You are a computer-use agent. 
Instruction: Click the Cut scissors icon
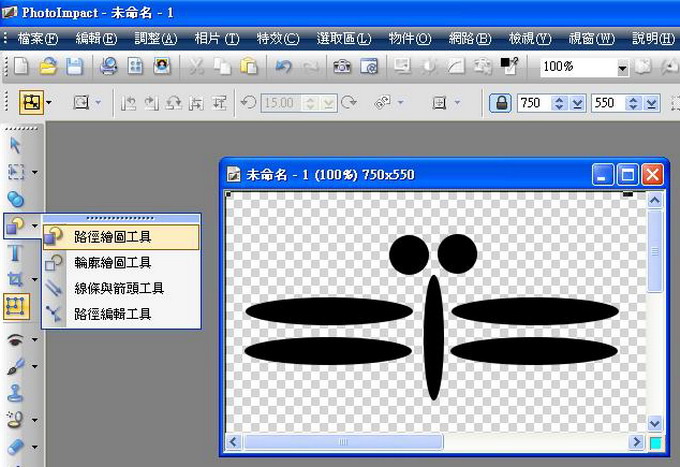tap(196, 66)
